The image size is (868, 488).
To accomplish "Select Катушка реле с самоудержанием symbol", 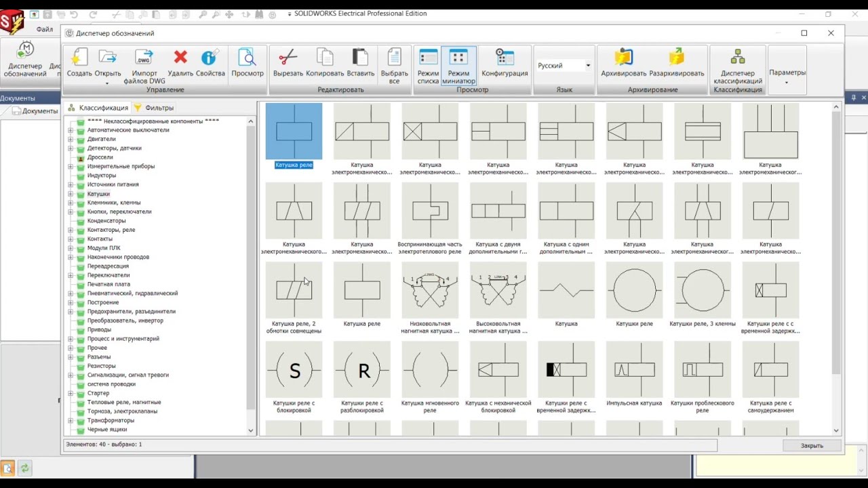I will pyautogui.click(x=771, y=377).
